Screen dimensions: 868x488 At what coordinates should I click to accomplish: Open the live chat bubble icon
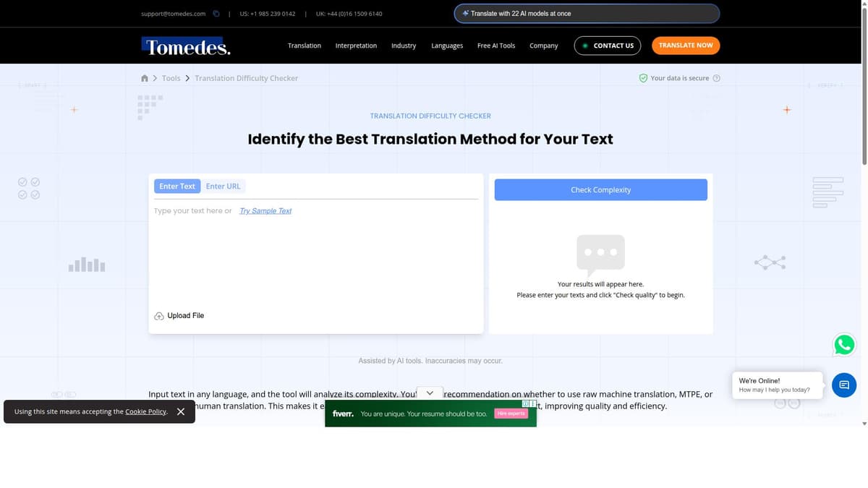844,385
